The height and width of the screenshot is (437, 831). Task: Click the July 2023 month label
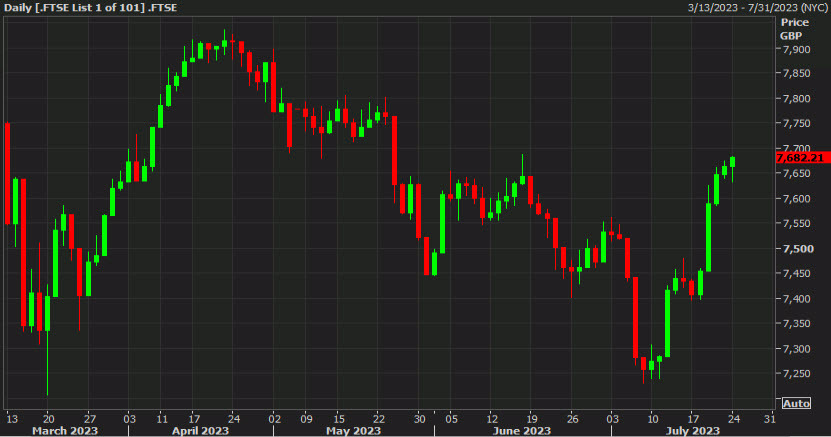pyautogui.click(x=693, y=431)
